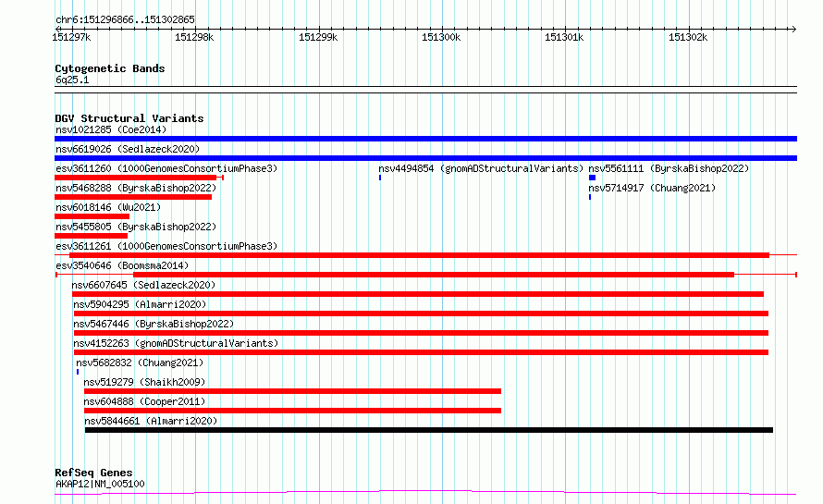Screen dimensions: 823x504
Task: Click the red bar under nsv6607645
Action: coord(418,294)
